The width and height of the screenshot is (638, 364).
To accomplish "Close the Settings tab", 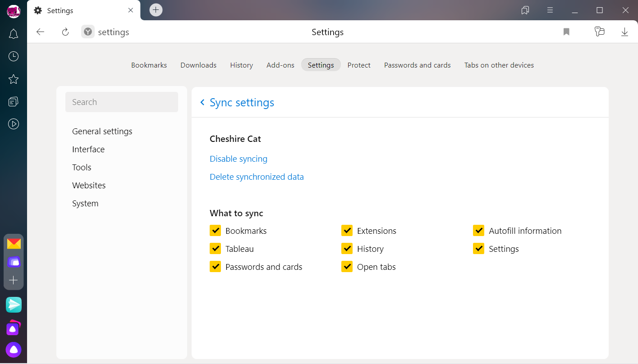I will 131,10.
